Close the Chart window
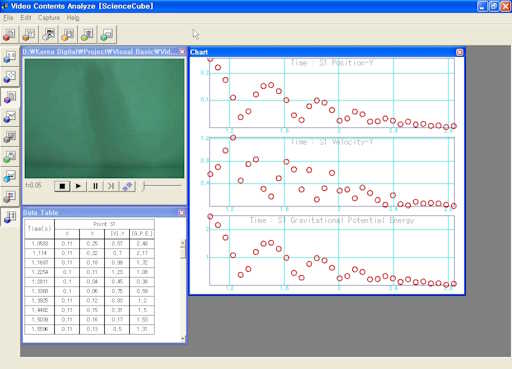This screenshot has width=512, height=369. point(459,52)
